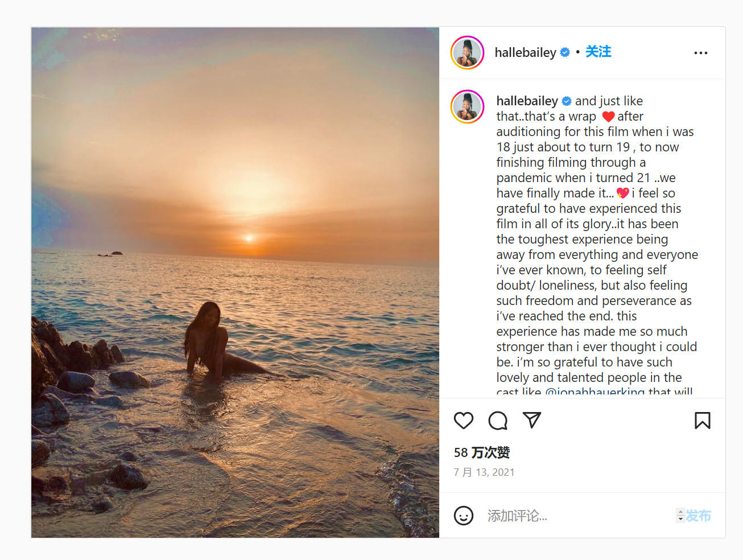The image size is (743, 560).
Task: Open comments via the speech bubble icon
Action: pyautogui.click(x=498, y=421)
